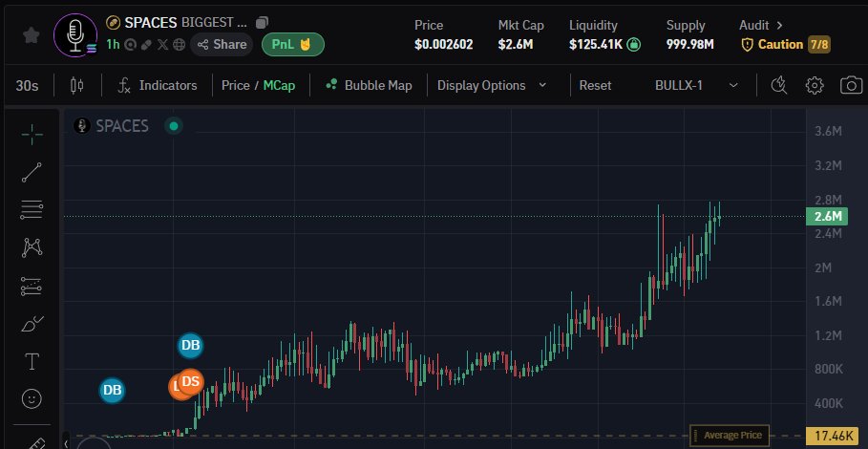The height and width of the screenshot is (449, 868).
Task: Collapse the drawing toolbar with the arrow
Action: click(66, 443)
